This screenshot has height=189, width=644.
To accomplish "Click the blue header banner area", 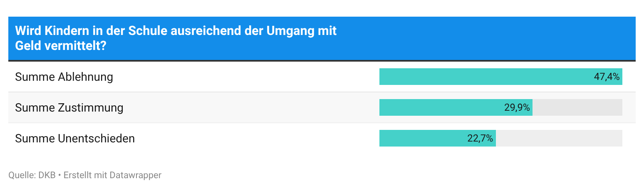I will pyautogui.click(x=322, y=38).
